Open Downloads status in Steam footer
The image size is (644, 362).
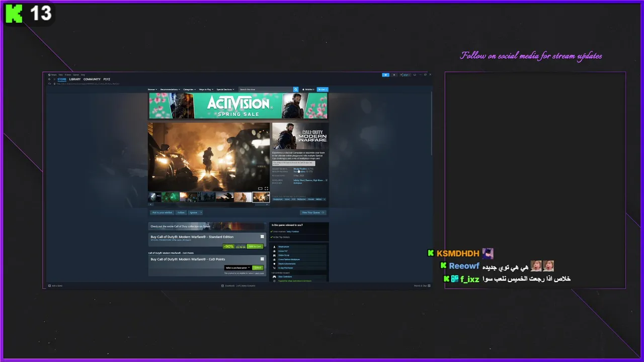pyautogui.click(x=238, y=286)
